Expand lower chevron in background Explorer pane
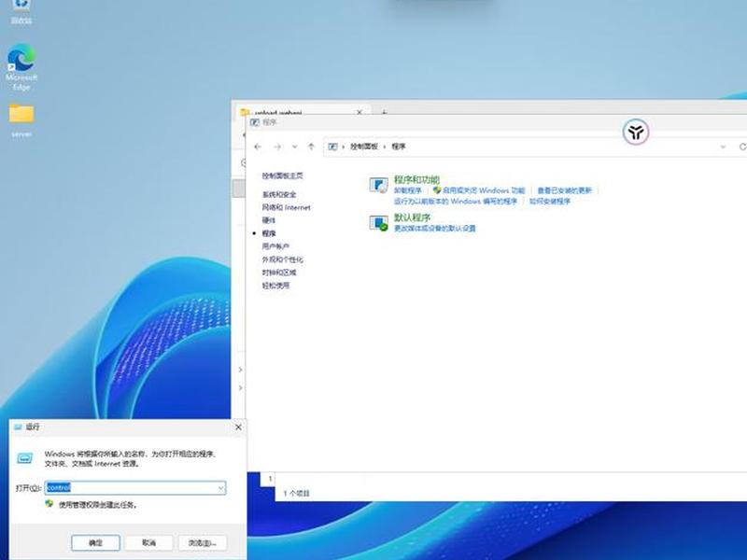Viewport: 747px width, 560px height. click(x=240, y=388)
